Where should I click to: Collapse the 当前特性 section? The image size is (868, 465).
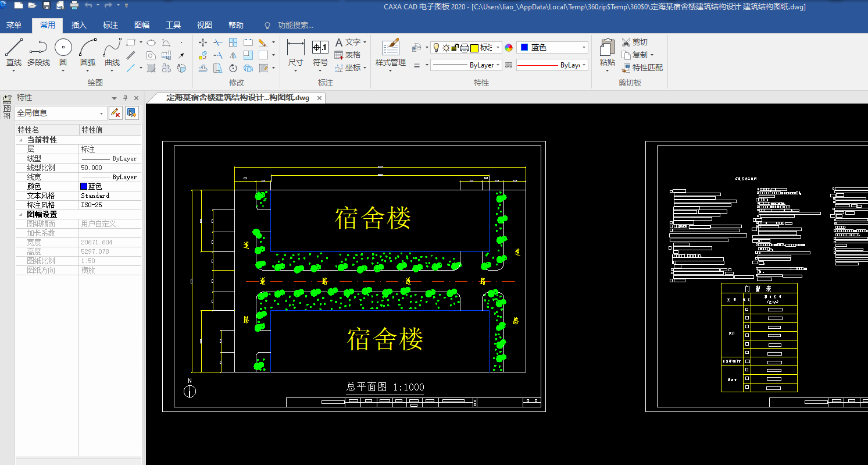(22, 140)
